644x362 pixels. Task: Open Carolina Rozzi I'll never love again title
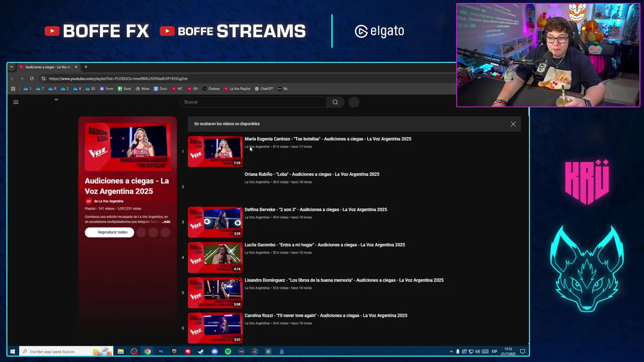[x=326, y=316]
